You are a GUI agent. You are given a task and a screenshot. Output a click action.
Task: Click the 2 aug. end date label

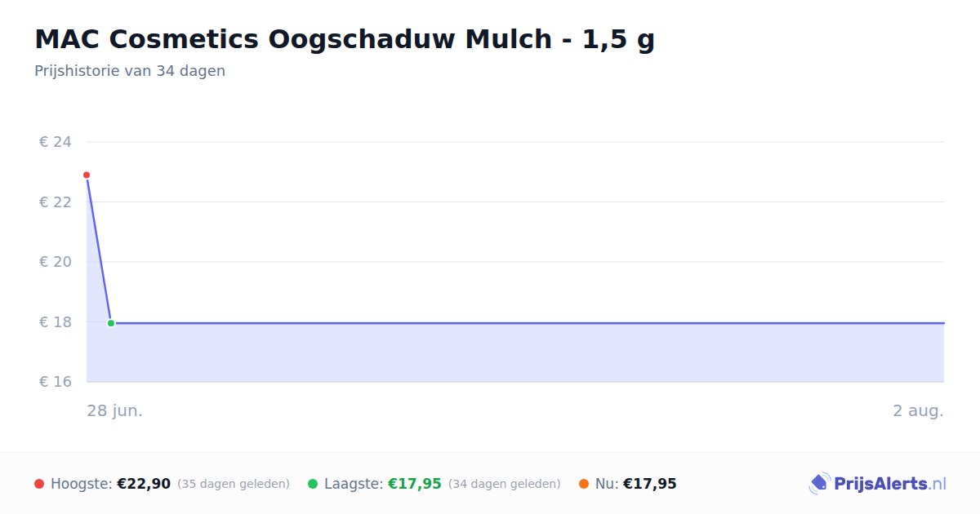click(918, 410)
